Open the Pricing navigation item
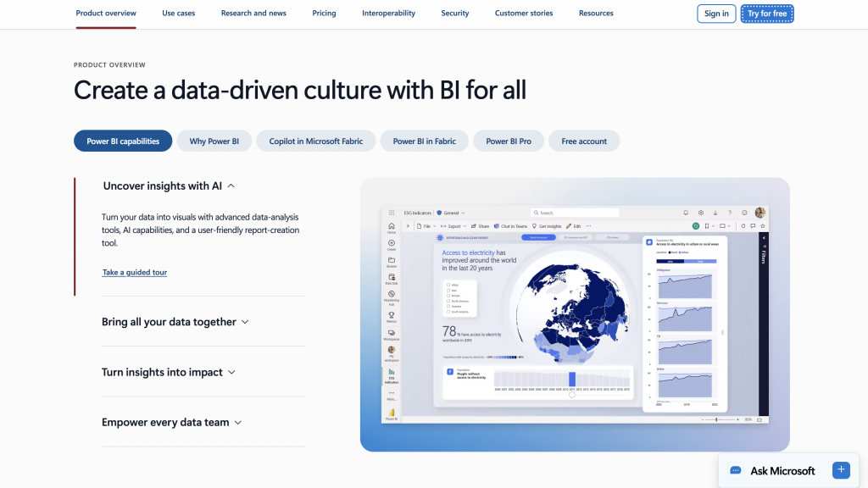This screenshot has width=868, height=488. click(x=324, y=14)
